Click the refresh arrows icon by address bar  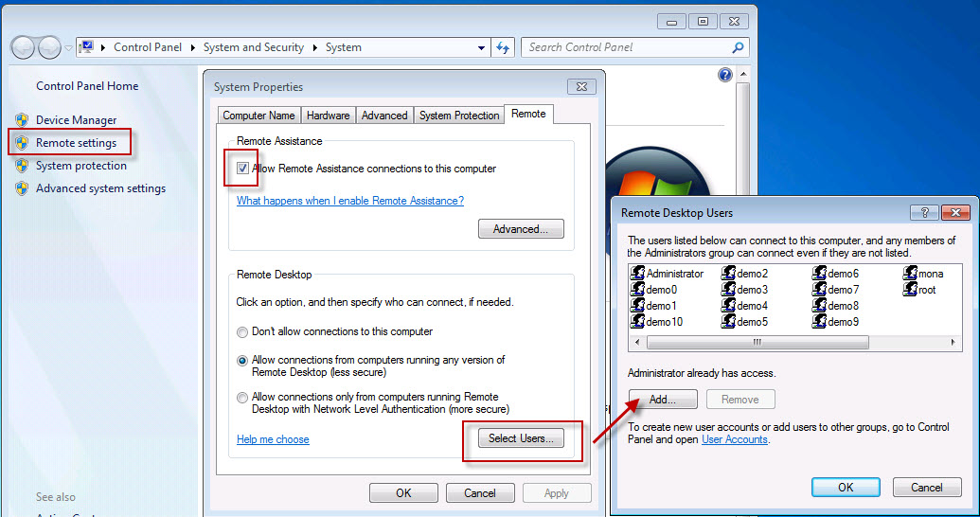[503, 47]
